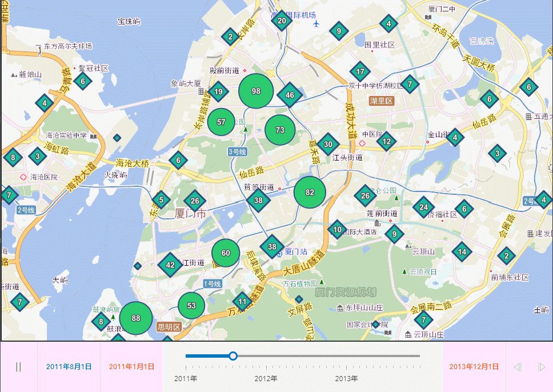This screenshot has width=553, height=392.
Task: Select the diamond marker showing 24
Action: 423,207
